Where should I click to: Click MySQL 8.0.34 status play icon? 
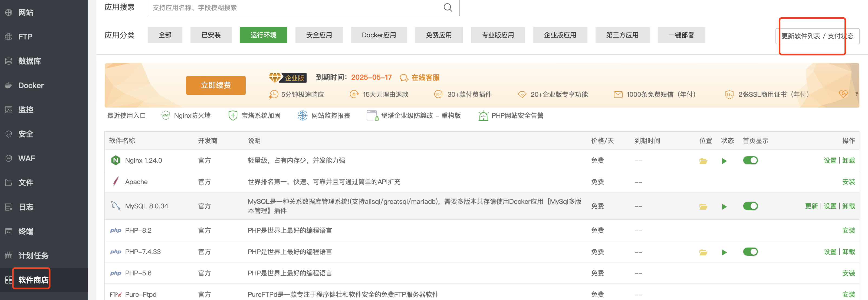tap(724, 206)
